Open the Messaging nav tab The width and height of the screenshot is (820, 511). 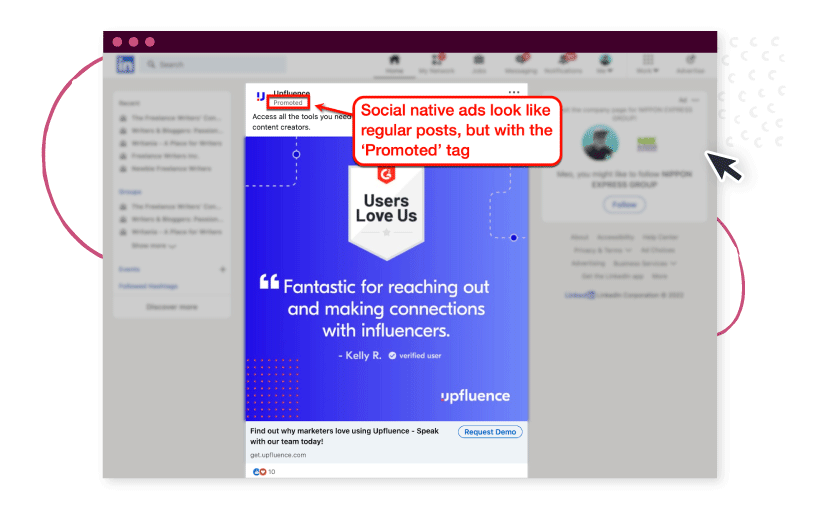click(521, 64)
